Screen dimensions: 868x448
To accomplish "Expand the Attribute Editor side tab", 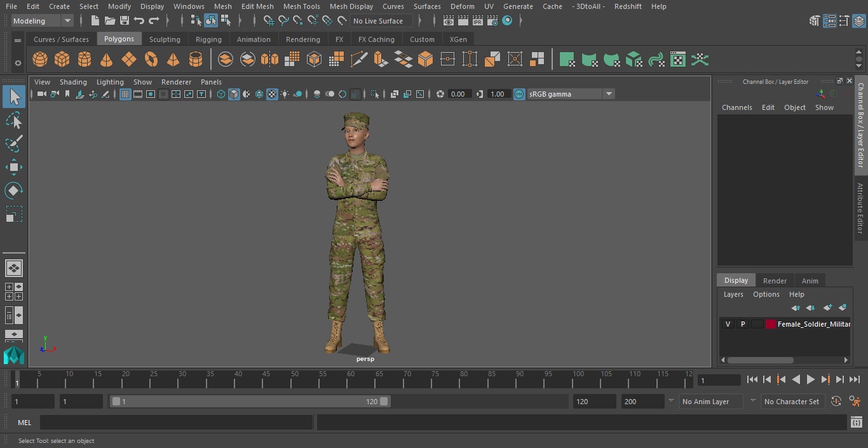I will [860, 208].
